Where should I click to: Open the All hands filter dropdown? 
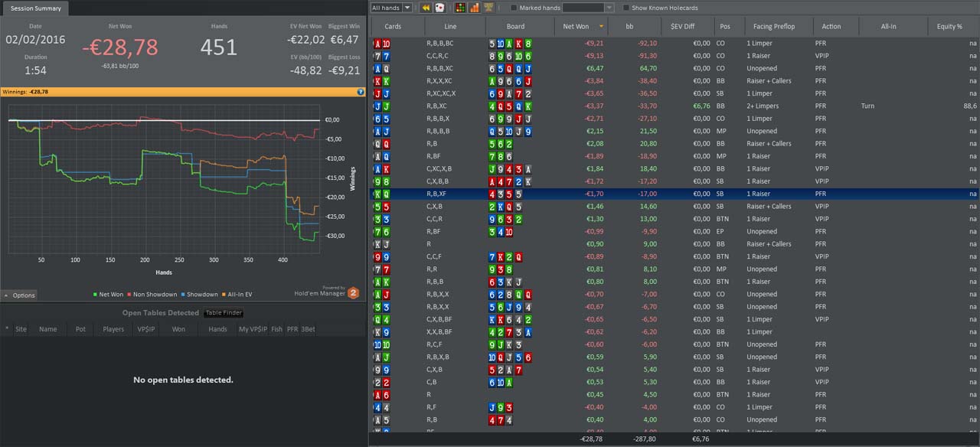click(391, 8)
